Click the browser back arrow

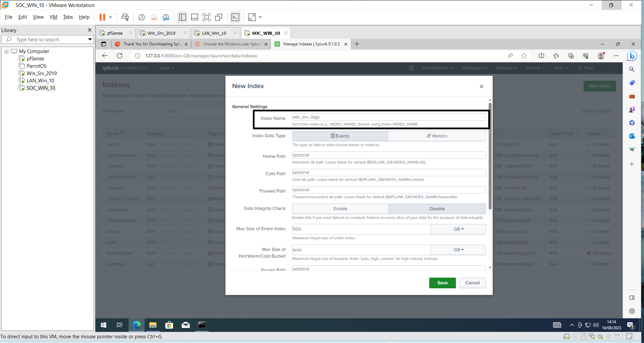[105, 56]
